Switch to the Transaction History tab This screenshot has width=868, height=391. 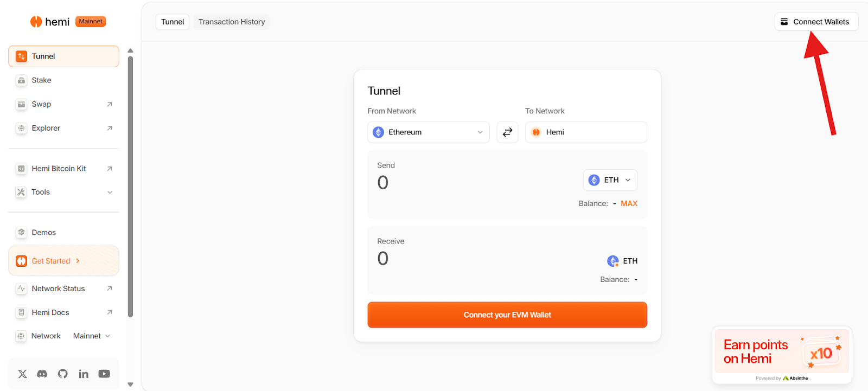(232, 22)
